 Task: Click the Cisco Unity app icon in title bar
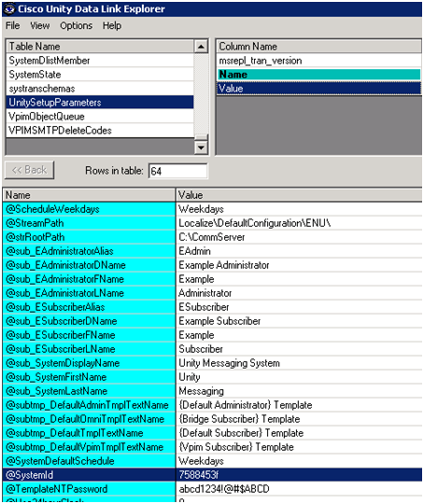9,9
